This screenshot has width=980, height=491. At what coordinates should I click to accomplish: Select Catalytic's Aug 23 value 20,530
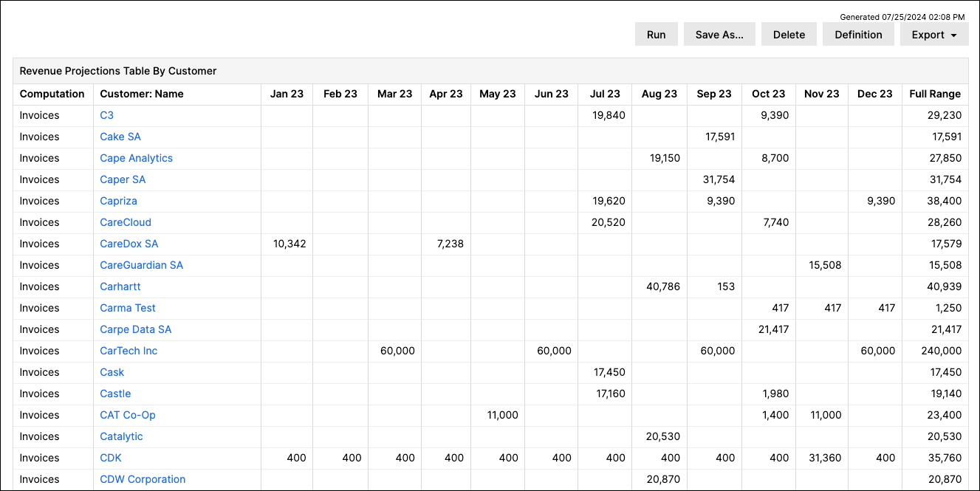(x=663, y=436)
